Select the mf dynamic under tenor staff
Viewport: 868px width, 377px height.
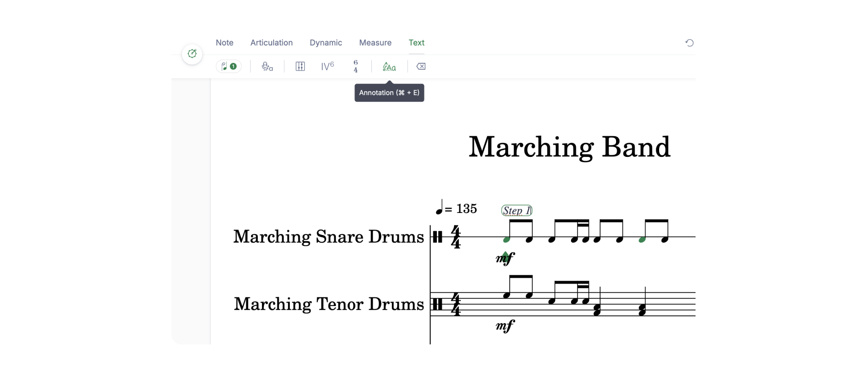(x=505, y=326)
